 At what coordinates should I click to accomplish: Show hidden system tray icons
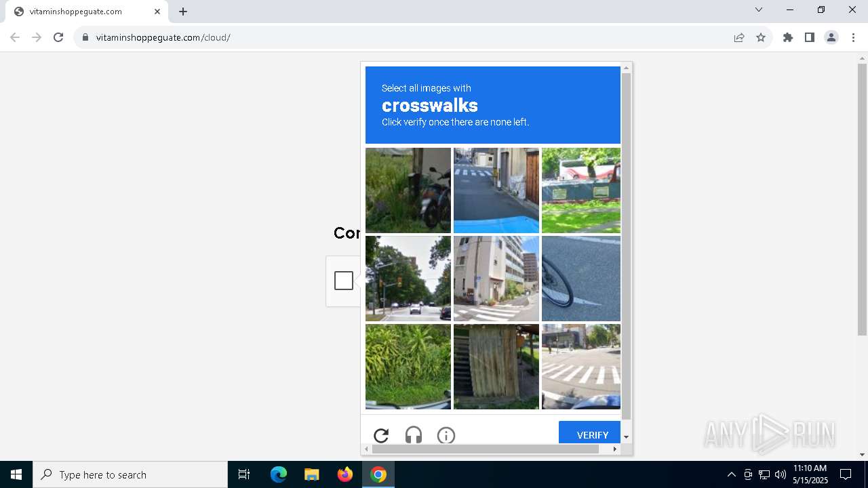click(x=731, y=474)
